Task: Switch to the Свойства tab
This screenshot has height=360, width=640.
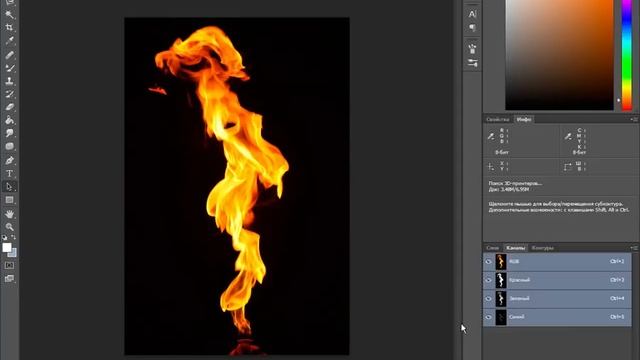Action: (498, 119)
